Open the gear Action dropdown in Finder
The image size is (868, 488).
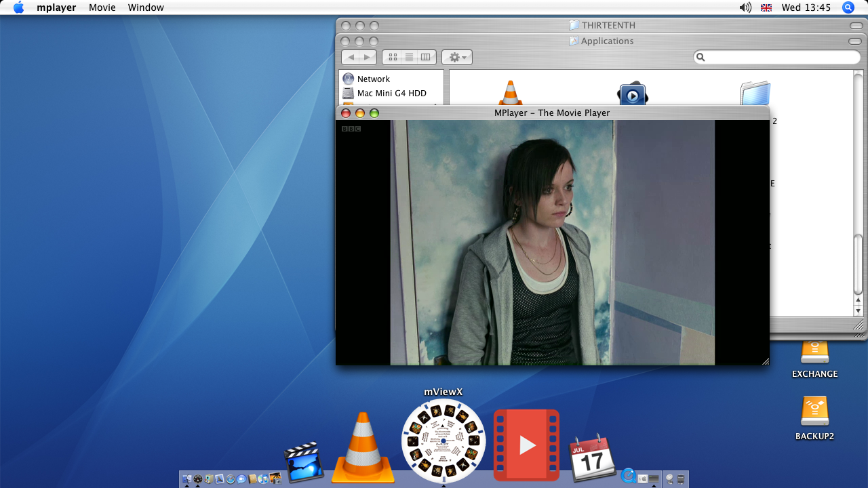457,58
